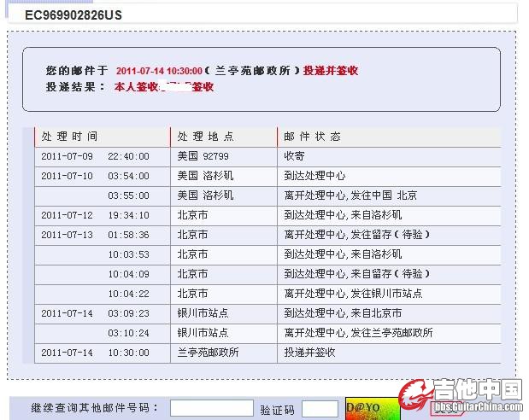The image size is (529, 420).
Task: Click the captcha image D@YO
Action: point(372,408)
